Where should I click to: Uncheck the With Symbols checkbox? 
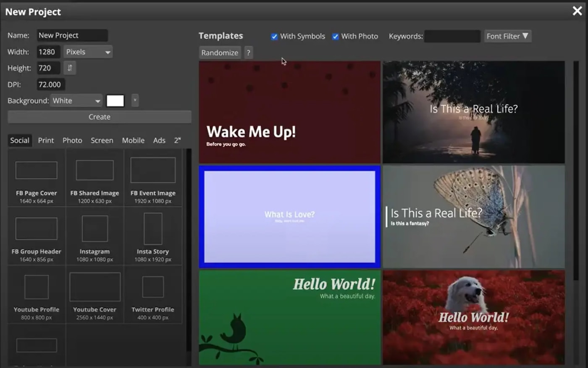tap(274, 37)
